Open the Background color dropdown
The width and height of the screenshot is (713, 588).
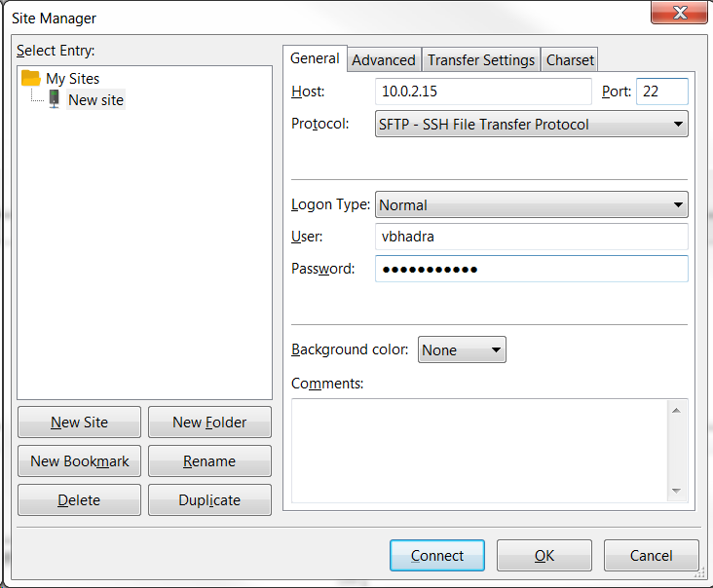(462, 349)
